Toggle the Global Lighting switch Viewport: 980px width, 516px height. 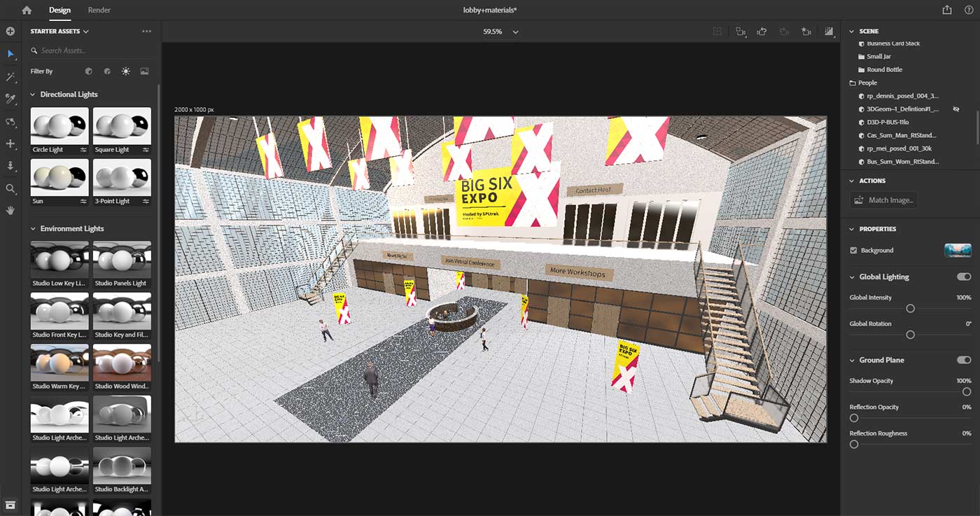pyautogui.click(x=964, y=277)
